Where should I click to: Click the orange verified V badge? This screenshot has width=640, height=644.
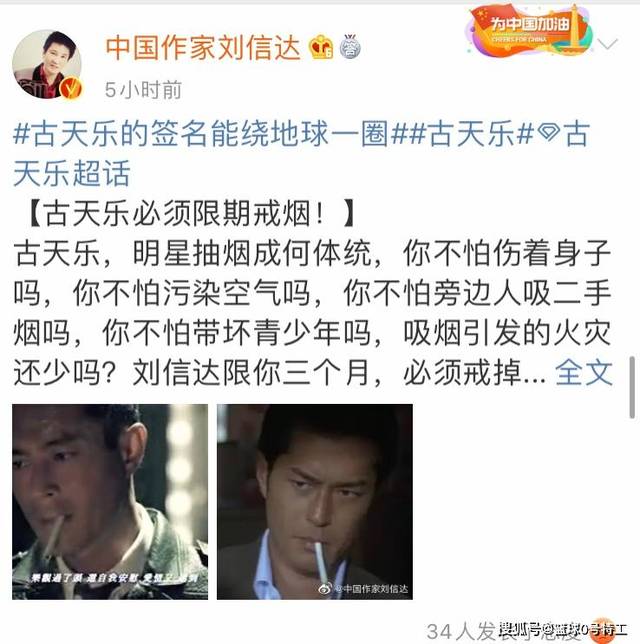[71, 87]
